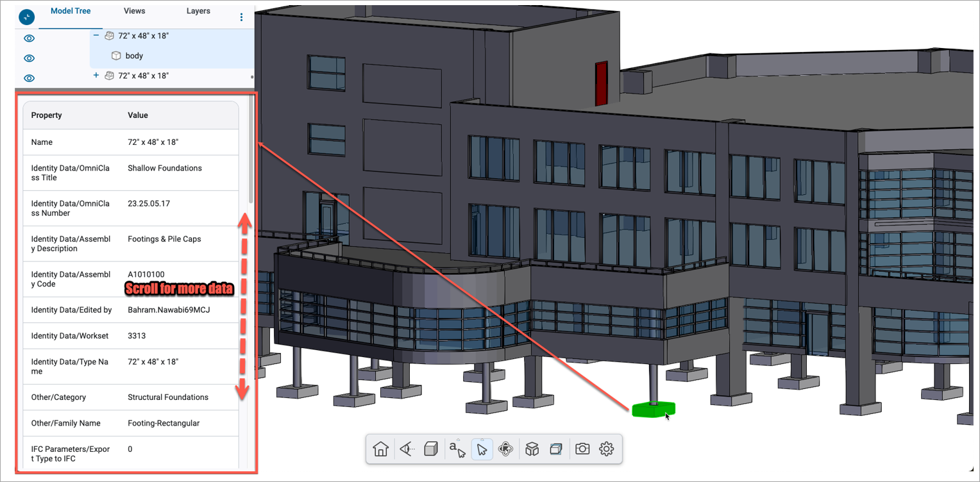The height and width of the screenshot is (482, 980).
Task: Hide the collapsed 72" x 48" x 18" node
Action: coord(29,78)
